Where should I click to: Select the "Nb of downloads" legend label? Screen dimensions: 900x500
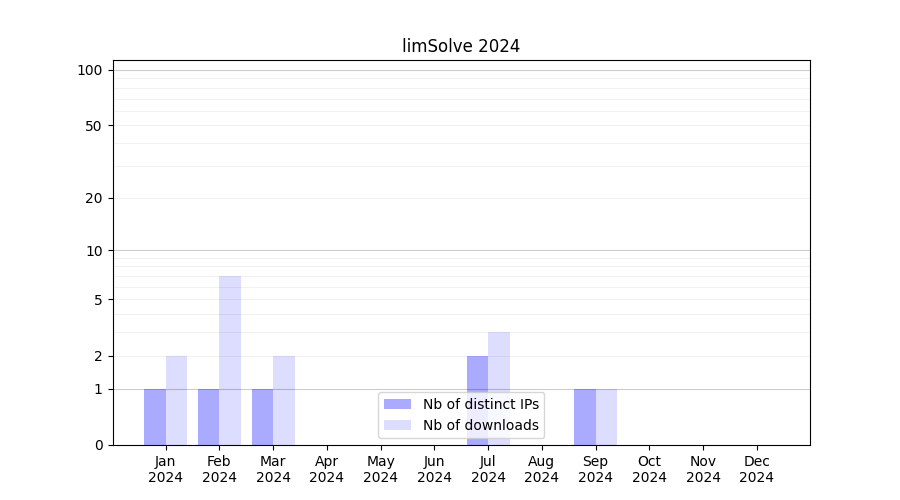(x=480, y=425)
